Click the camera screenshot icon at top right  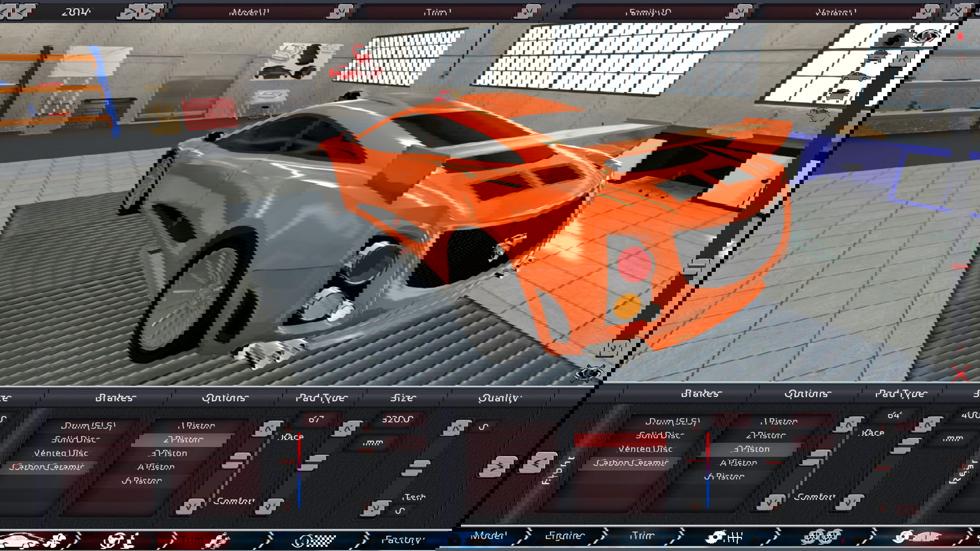(x=893, y=38)
